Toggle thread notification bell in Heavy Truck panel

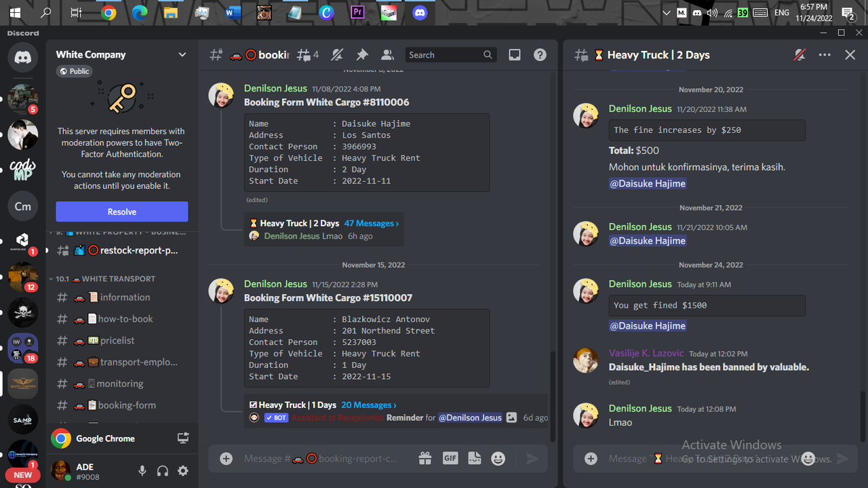[800, 55]
